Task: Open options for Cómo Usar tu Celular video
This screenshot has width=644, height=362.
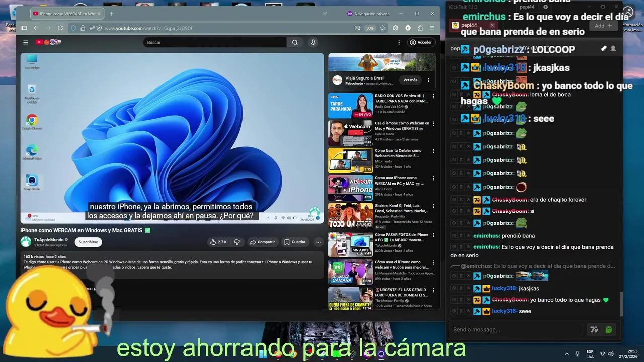Action: pyautogui.click(x=433, y=151)
